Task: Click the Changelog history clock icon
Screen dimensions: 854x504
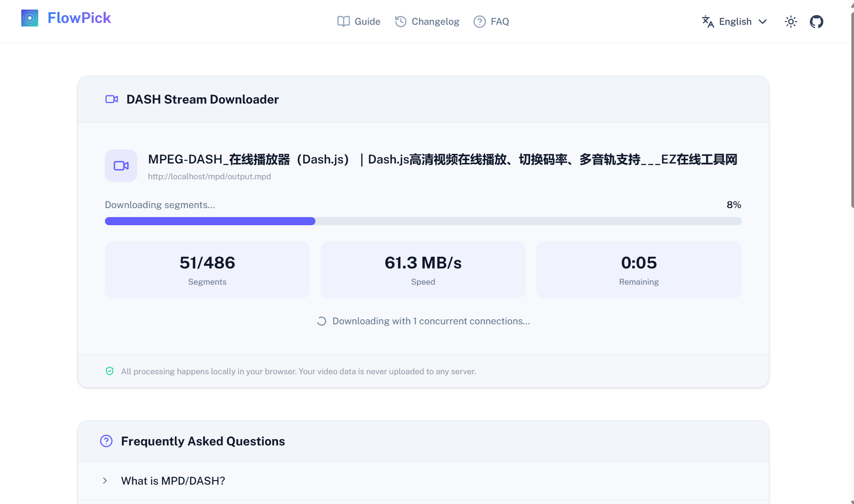Action: pos(401,22)
